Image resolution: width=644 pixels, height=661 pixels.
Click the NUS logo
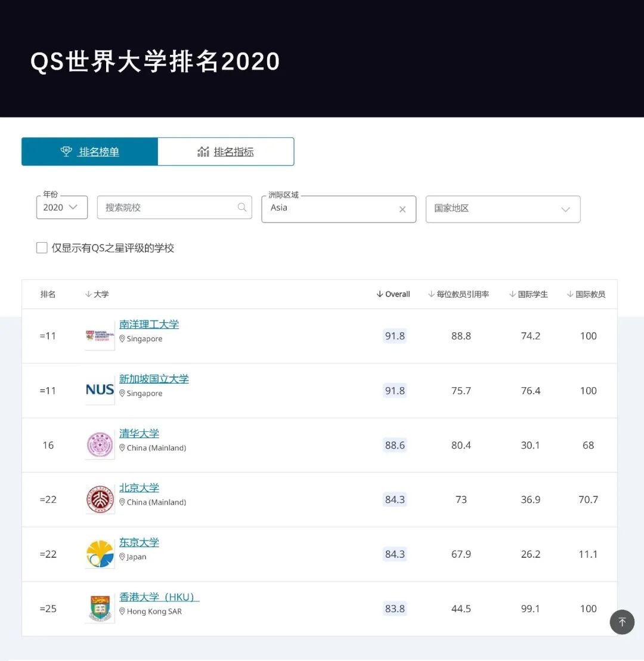click(100, 390)
